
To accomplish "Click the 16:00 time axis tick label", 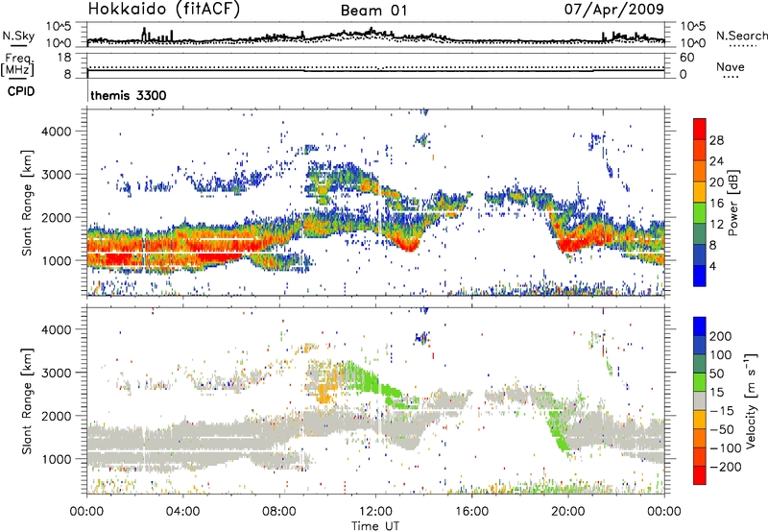I will (x=471, y=512).
